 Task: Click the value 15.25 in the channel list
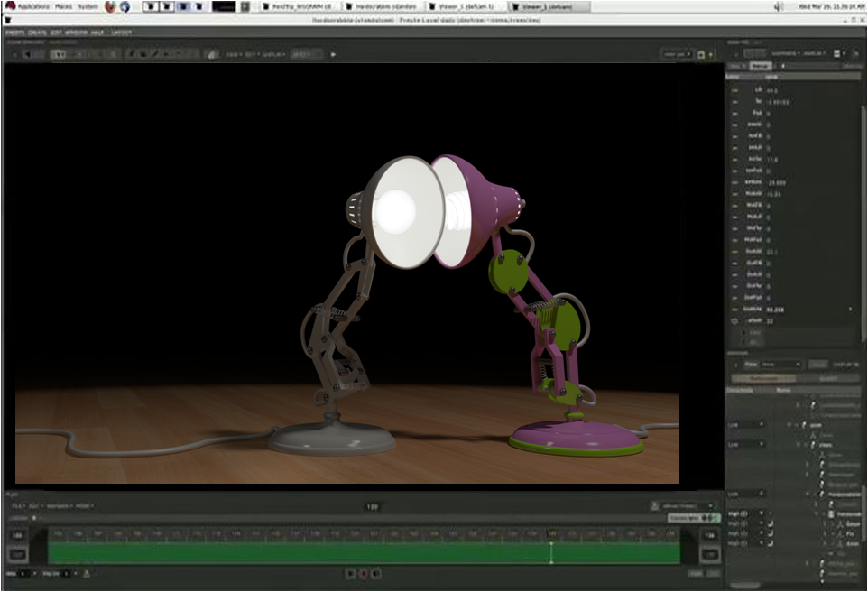(774, 194)
